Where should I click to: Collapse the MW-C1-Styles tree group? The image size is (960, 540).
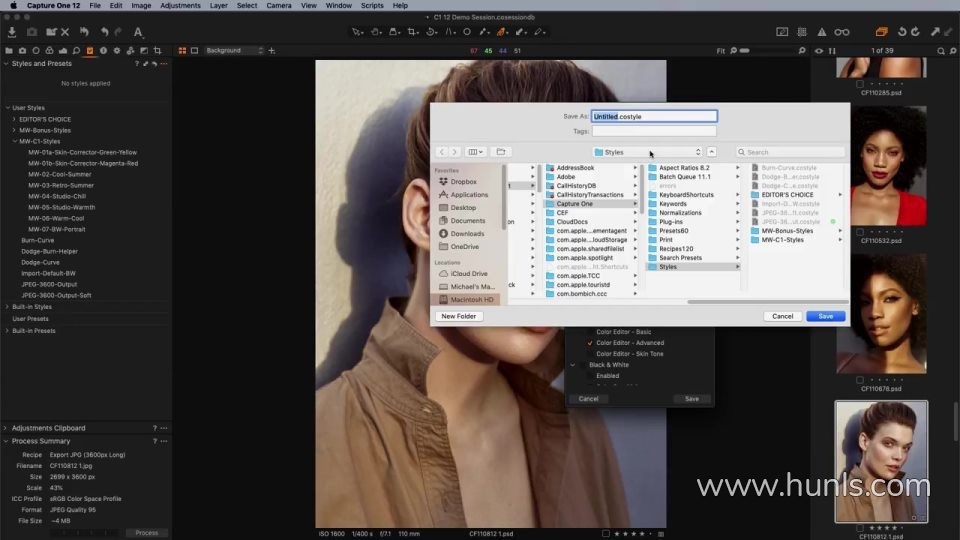click(14, 141)
